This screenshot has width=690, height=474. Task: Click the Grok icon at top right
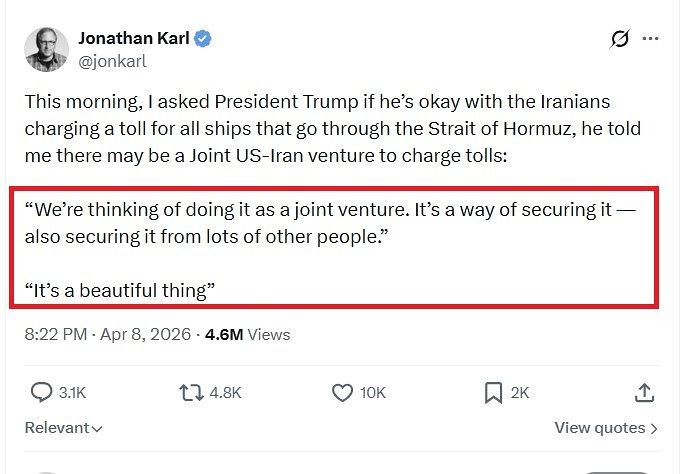click(620, 40)
